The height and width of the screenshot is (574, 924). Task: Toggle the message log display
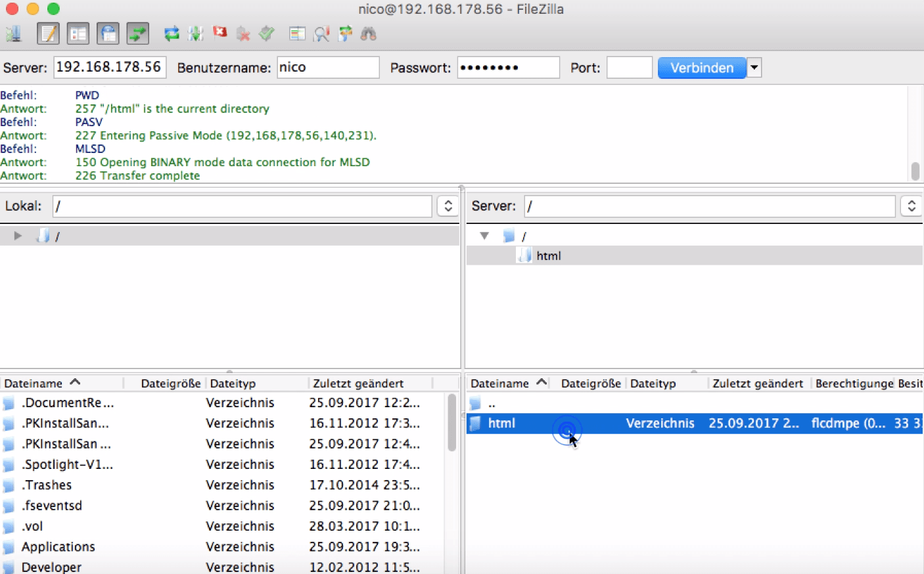click(x=48, y=33)
